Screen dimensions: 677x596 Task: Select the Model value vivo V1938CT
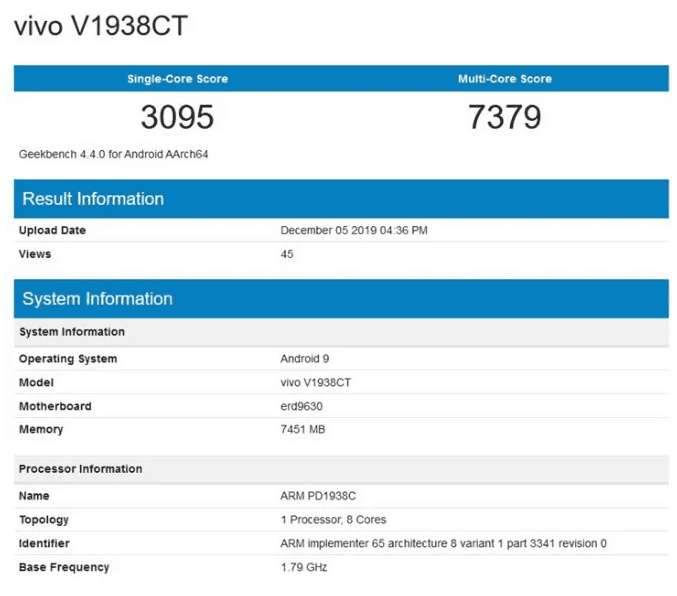click(316, 383)
